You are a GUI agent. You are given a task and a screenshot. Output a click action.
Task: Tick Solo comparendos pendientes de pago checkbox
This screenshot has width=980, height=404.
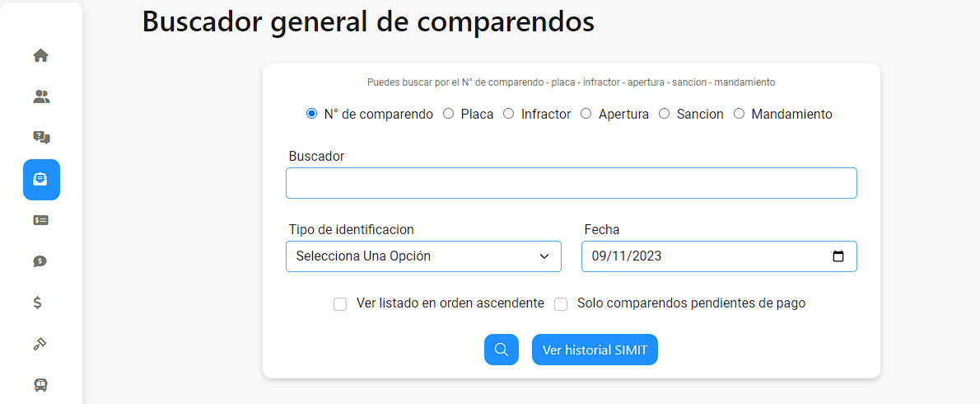562,304
